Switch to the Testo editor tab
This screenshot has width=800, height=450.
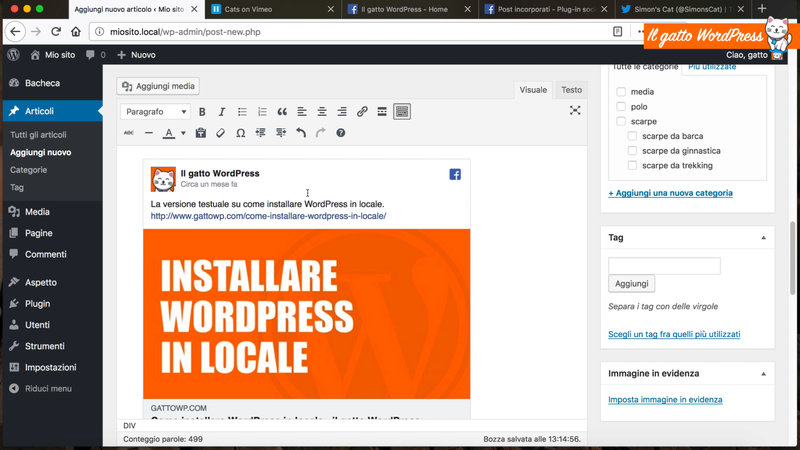571,90
